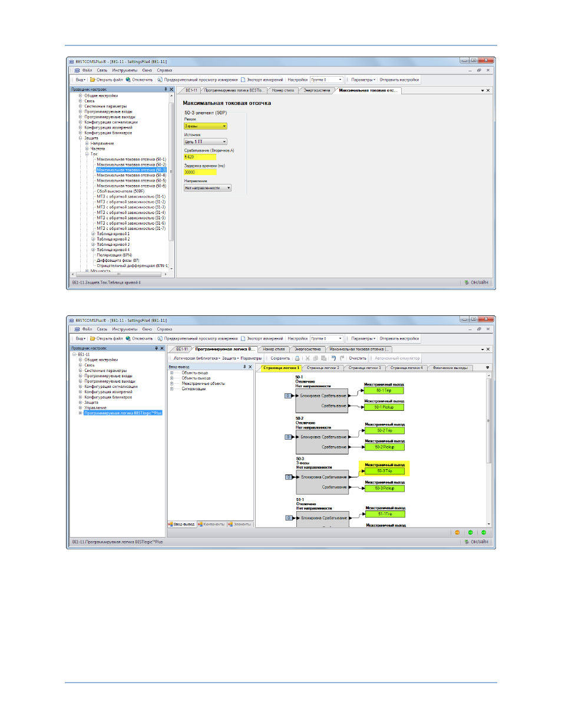Click export measurements icon in bottom window
562x728 pixels.
click(243, 338)
